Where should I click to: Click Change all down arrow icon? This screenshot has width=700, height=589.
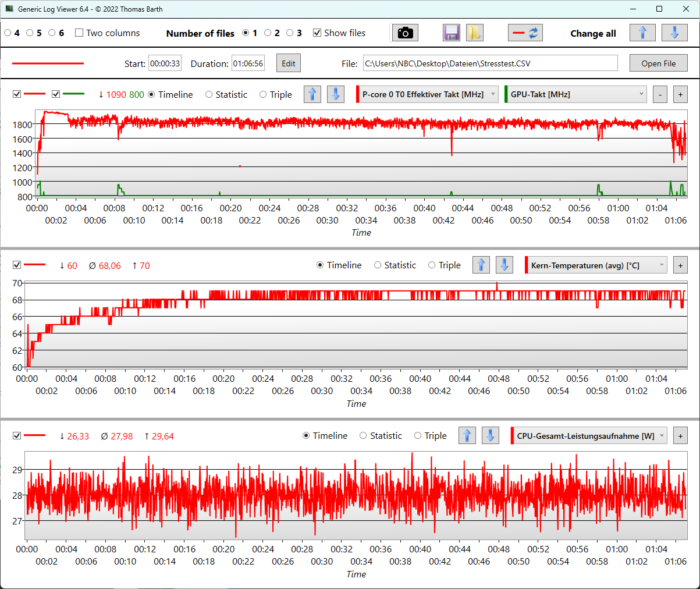tap(674, 33)
